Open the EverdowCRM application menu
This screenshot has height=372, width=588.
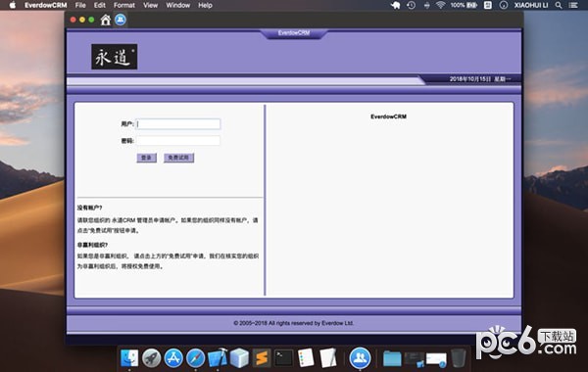(45, 5)
